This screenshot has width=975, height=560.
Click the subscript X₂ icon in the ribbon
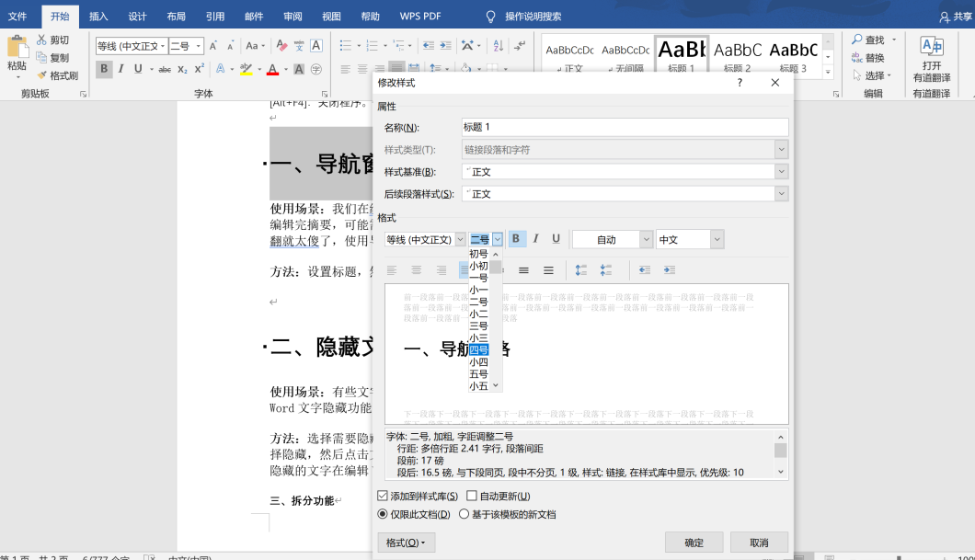183,69
